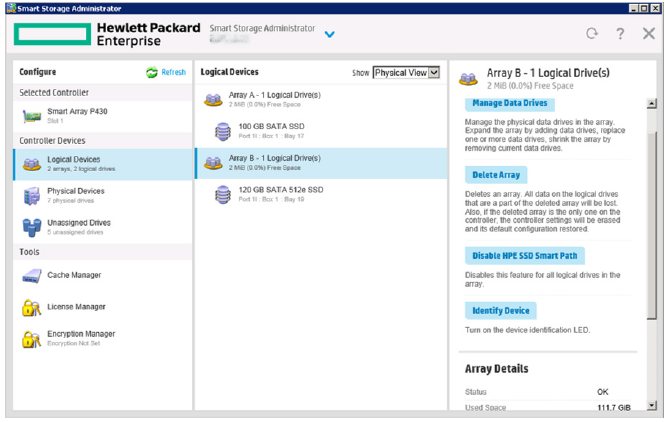Click '7 physical drives' subtitle
Image resolution: width=665 pixels, height=422 pixels.
coord(70,201)
